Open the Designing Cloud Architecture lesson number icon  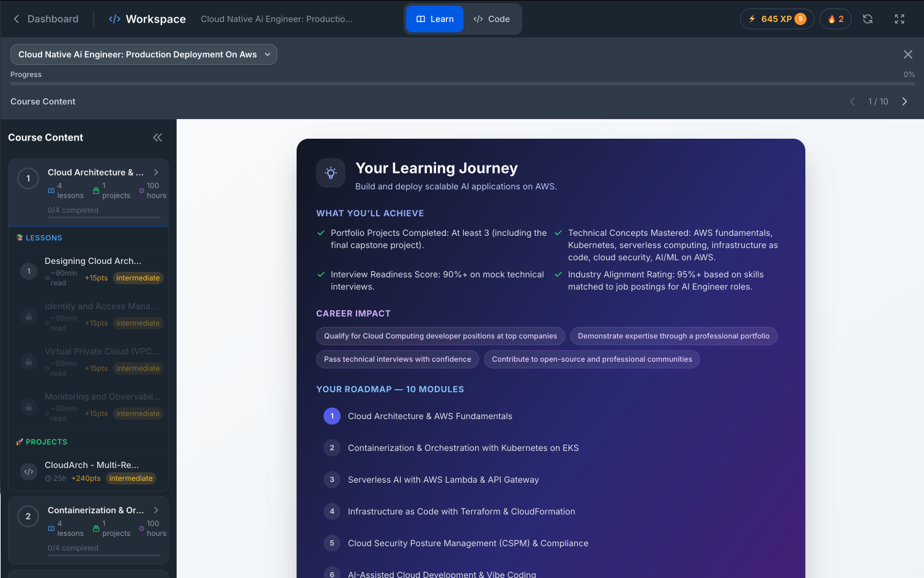[28, 271]
